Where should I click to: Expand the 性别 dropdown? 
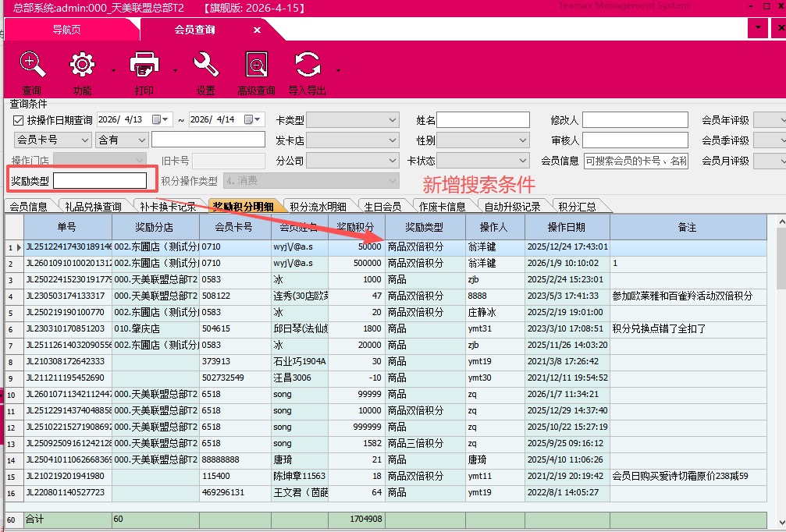point(522,140)
